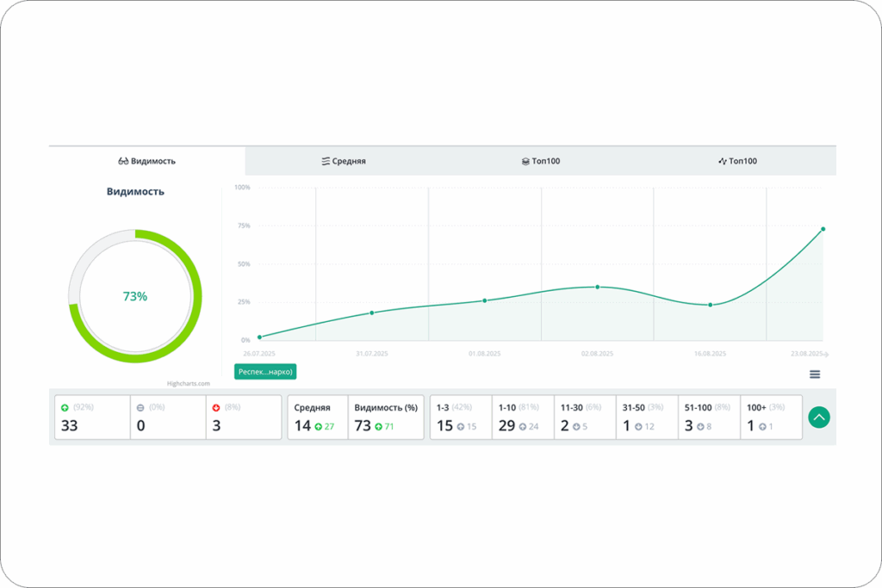Viewport: 882px width, 588px height.
Task: Filter by the 100+ positions cell
Action: point(771,417)
